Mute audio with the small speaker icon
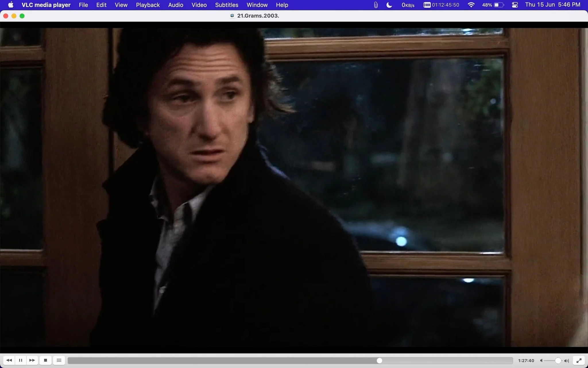This screenshot has width=588, height=368. click(x=541, y=361)
